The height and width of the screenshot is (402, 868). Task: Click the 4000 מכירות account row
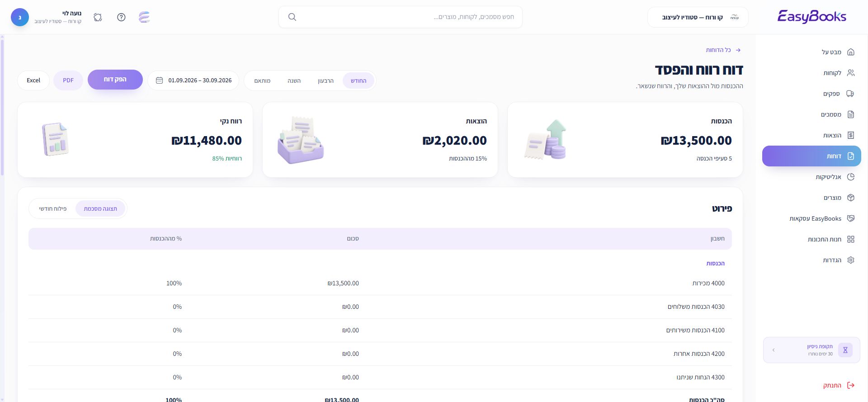pos(380,283)
